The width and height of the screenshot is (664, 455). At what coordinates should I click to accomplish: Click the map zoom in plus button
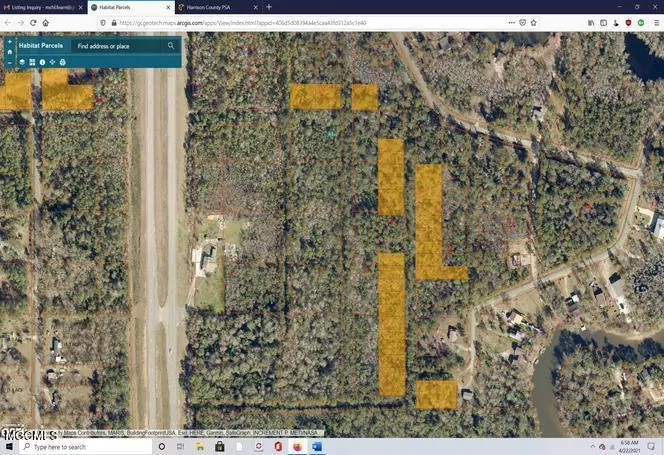point(10,41)
